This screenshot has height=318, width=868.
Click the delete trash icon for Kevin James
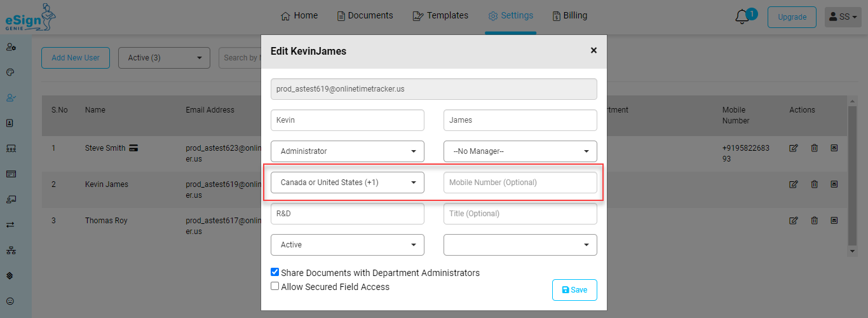814,184
